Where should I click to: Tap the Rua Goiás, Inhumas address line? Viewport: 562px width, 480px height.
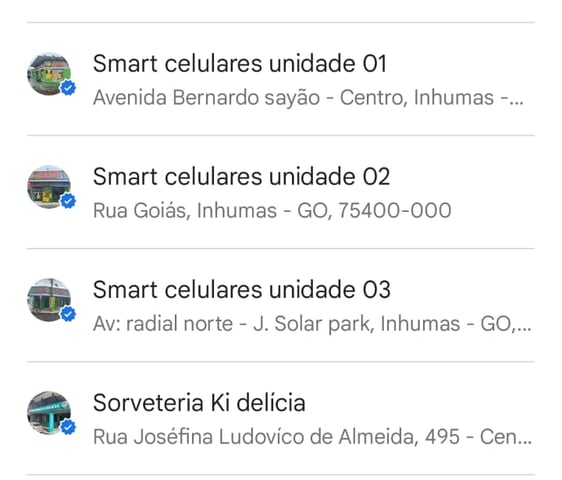click(x=272, y=210)
